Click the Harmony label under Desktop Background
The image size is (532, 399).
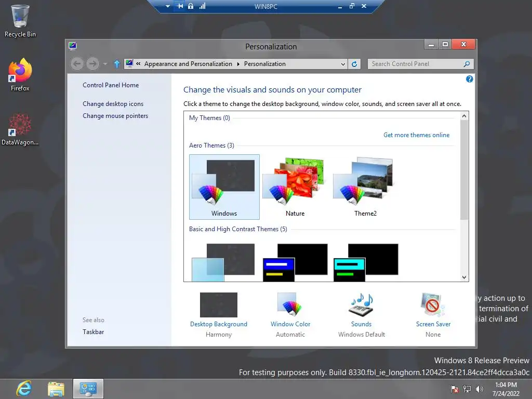click(219, 335)
